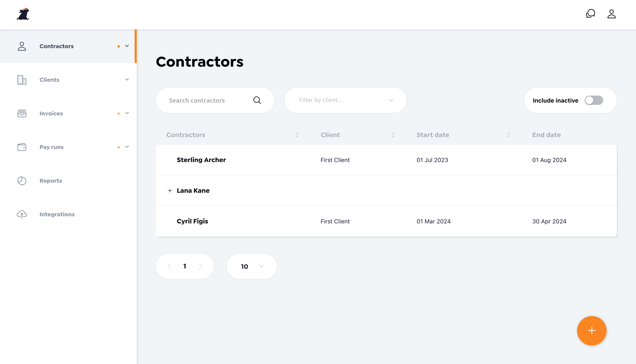Screen dimensions: 636x364
Task: Go to the next page arrow
Action: point(200,266)
